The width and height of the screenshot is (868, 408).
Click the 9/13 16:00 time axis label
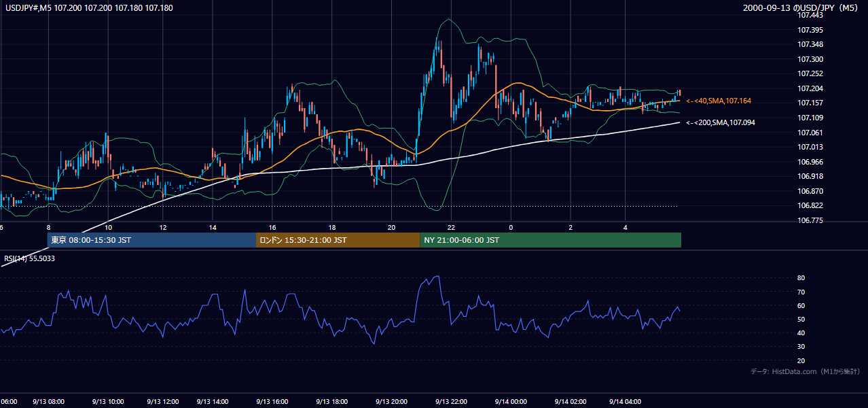click(272, 402)
